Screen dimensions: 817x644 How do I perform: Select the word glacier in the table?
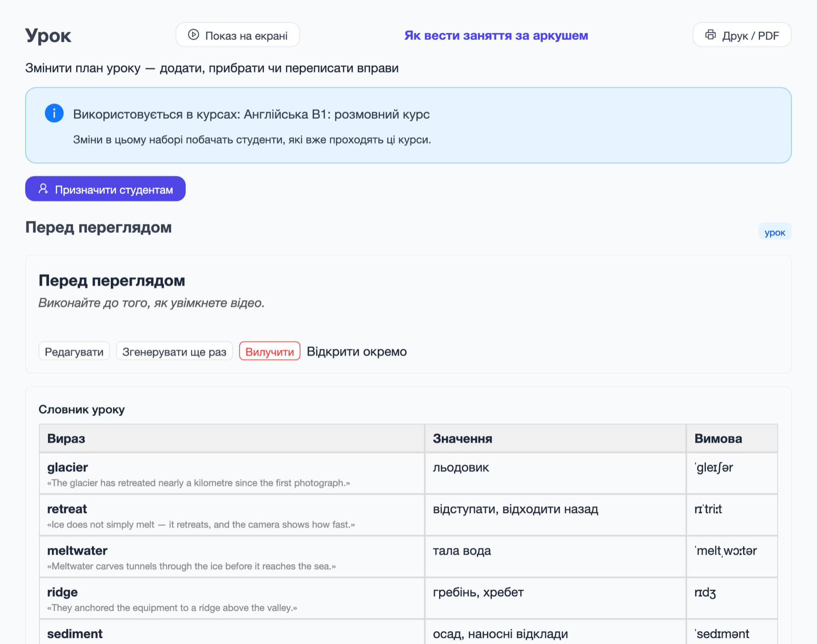67,467
